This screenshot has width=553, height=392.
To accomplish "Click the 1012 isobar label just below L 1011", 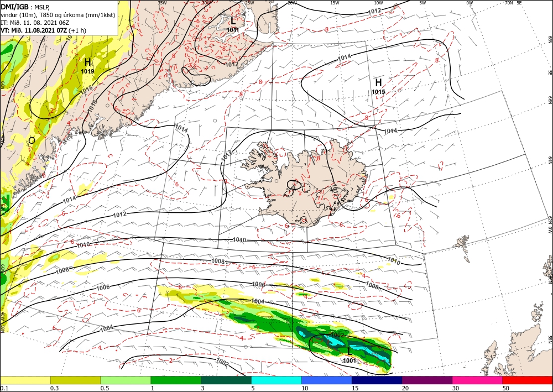I will point(232,64).
